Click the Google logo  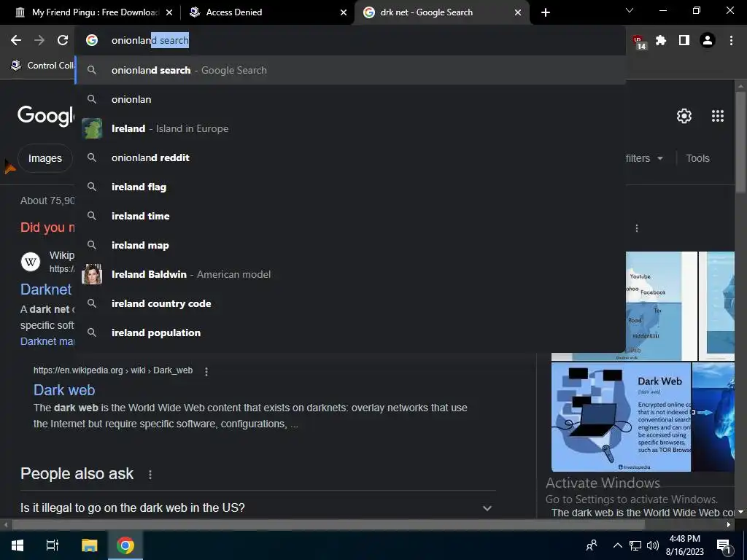pos(46,114)
